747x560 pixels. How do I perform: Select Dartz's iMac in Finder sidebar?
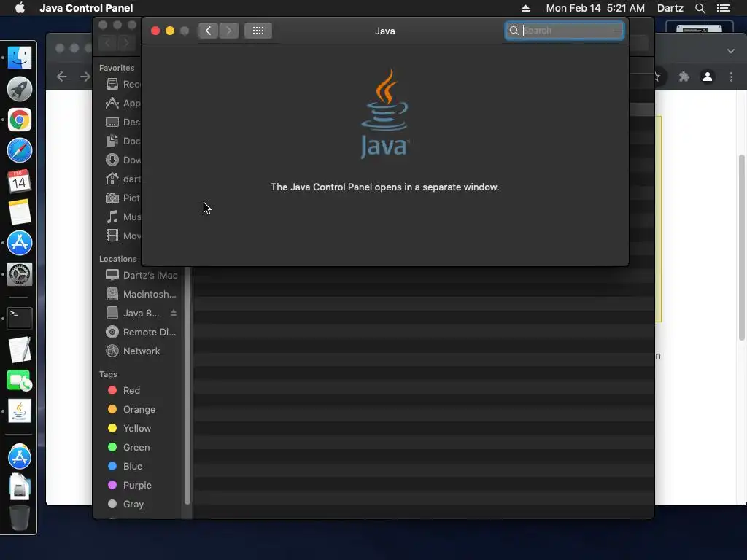click(x=141, y=275)
